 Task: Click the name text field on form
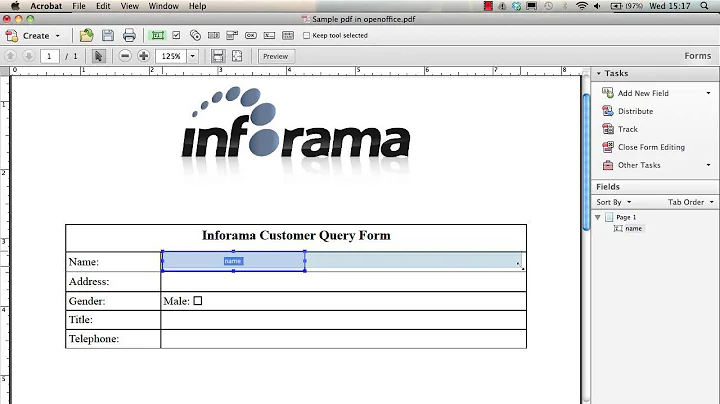pyautogui.click(x=233, y=261)
